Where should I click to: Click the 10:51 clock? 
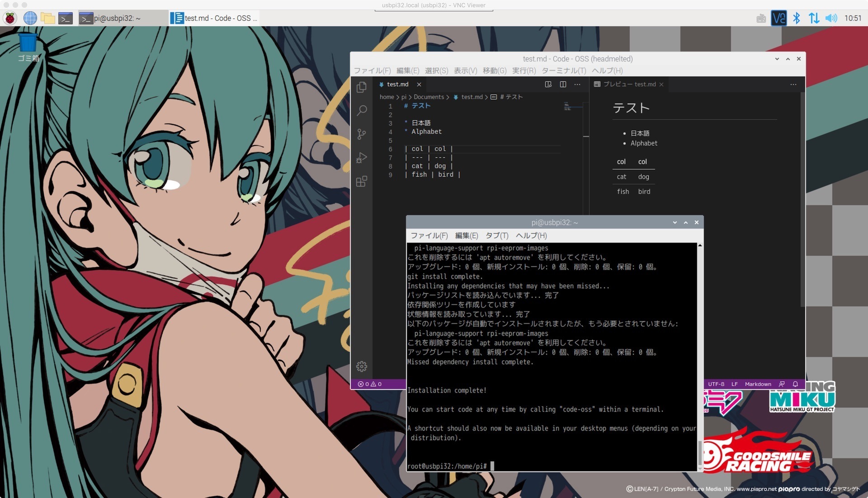[853, 18]
